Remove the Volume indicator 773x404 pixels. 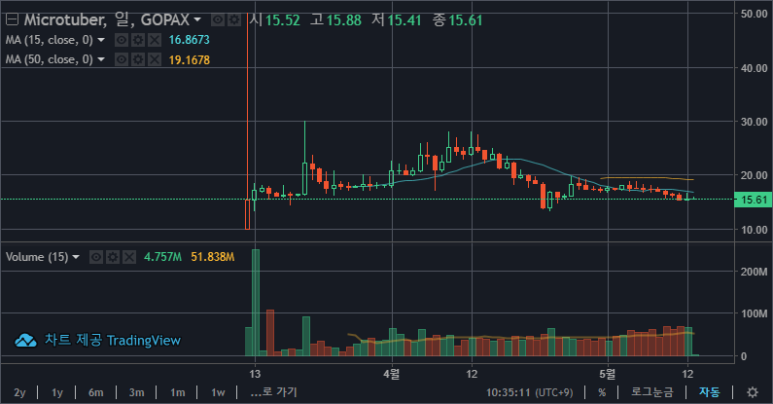[128, 257]
